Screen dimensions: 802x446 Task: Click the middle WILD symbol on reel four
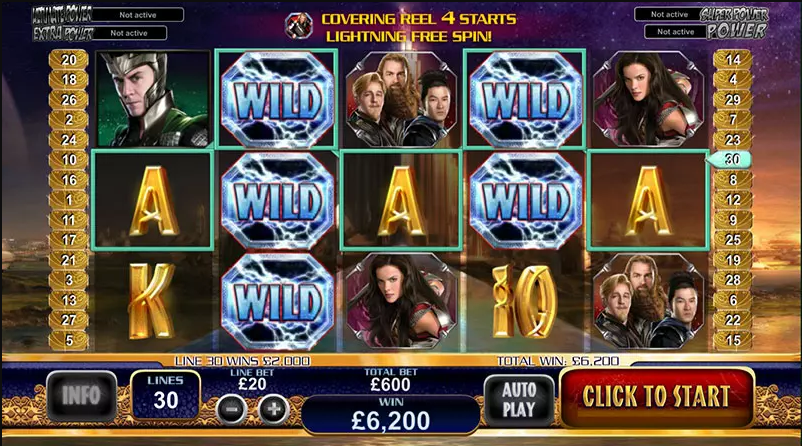tap(525, 200)
